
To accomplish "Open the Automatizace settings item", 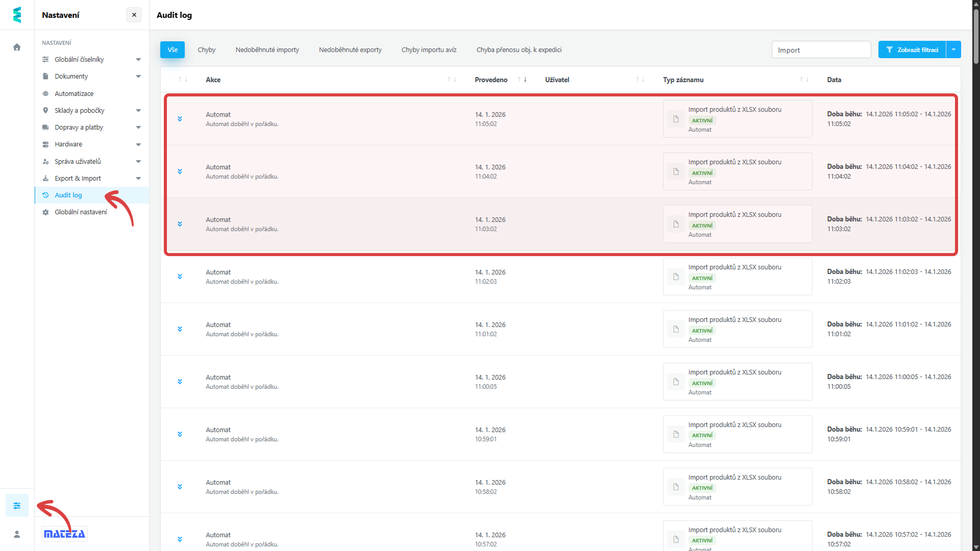I will pyautogui.click(x=74, y=93).
